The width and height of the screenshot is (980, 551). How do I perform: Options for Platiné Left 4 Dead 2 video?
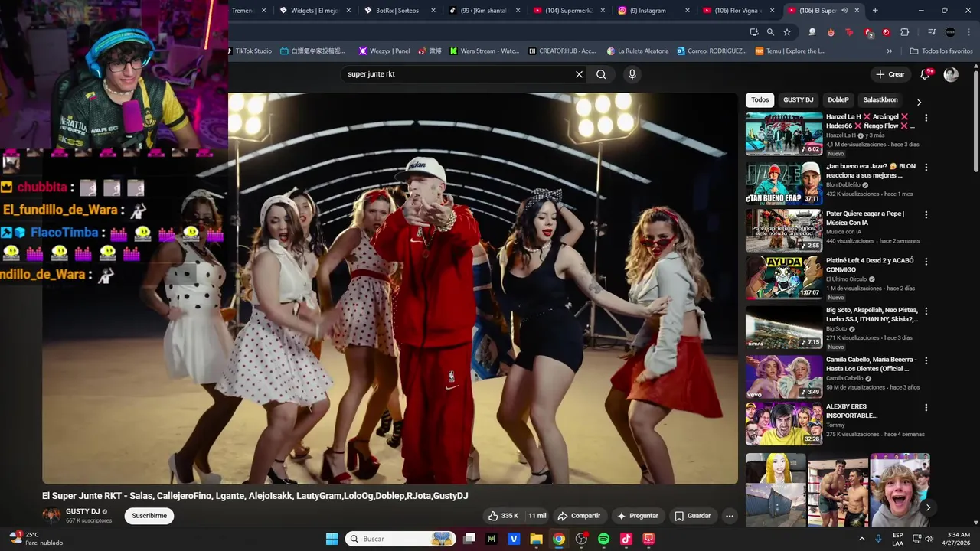click(x=926, y=262)
